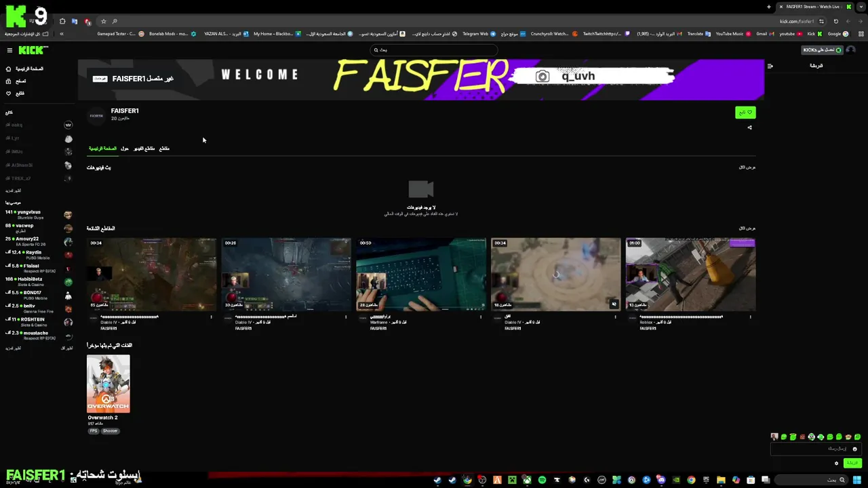Open ROSHTEIN channel in sidebar
This screenshot has height=488, width=868.
coord(39,322)
